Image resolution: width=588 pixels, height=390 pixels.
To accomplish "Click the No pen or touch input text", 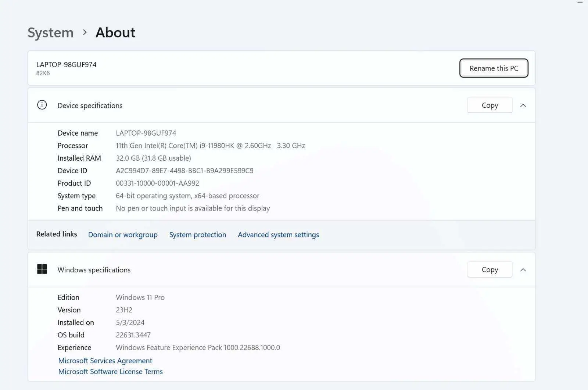I will pos(193,208).
